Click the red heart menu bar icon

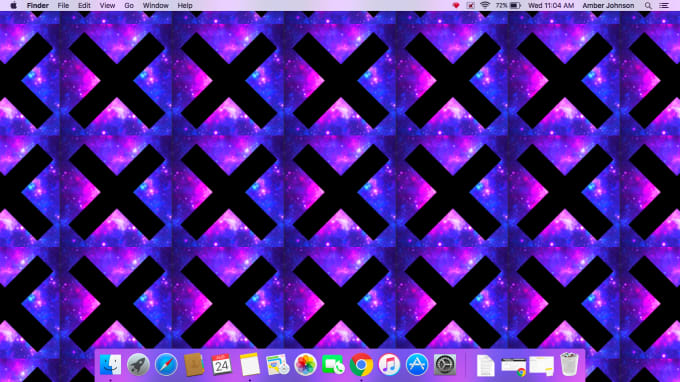(456, 6)
